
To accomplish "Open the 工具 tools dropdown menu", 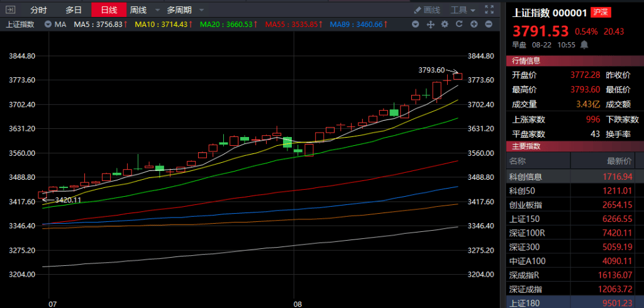I will point(463,10).
